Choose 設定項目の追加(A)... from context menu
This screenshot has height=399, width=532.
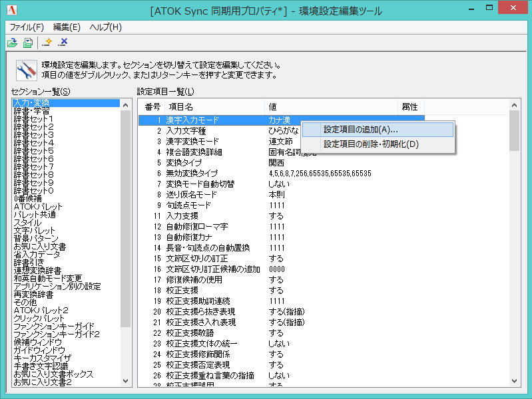tap(378, 130)
